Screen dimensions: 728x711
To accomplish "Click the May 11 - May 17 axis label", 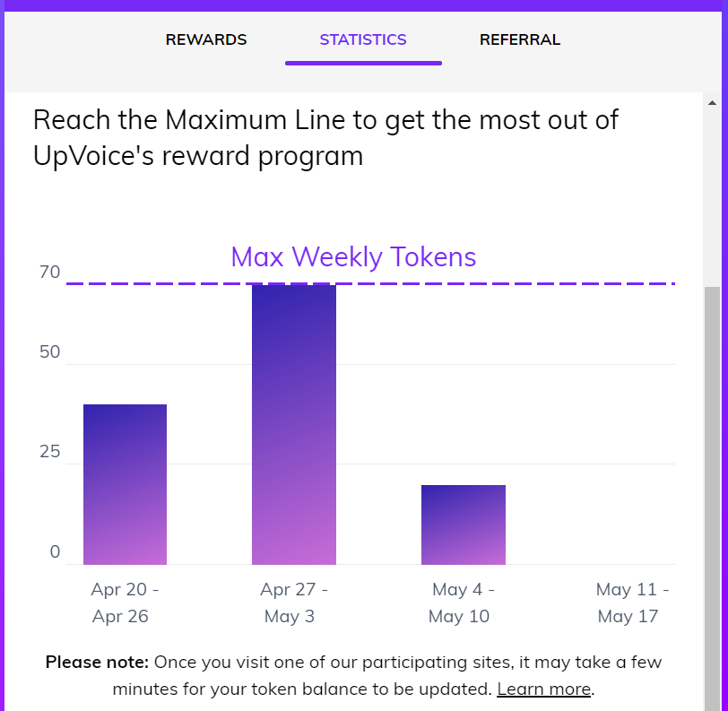I will (632, 603).
